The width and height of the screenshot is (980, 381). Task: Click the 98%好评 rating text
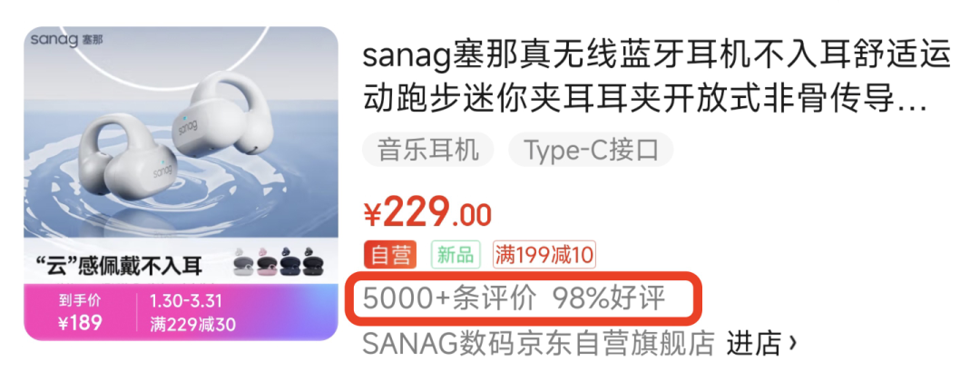pos(608,299)
